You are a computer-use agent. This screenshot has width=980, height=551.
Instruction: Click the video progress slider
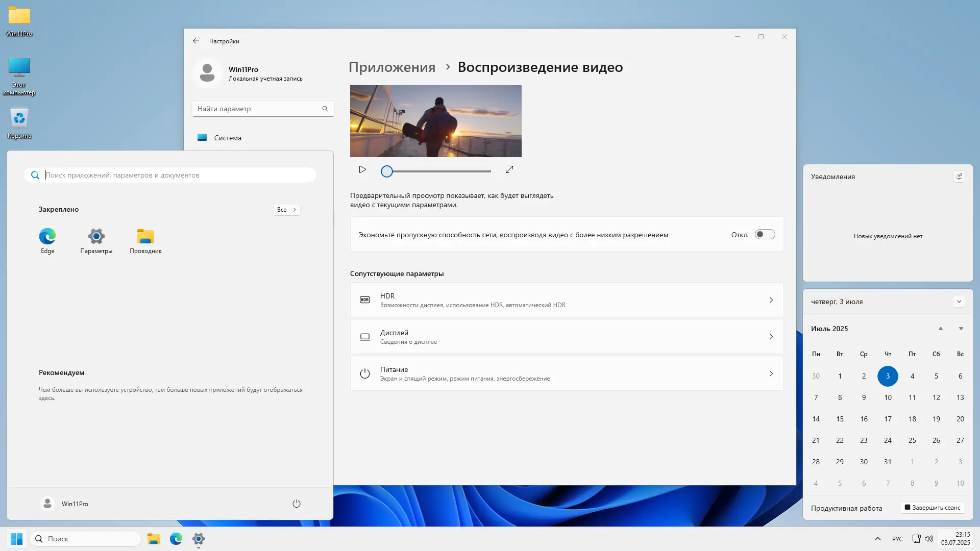tap(436, 171)
